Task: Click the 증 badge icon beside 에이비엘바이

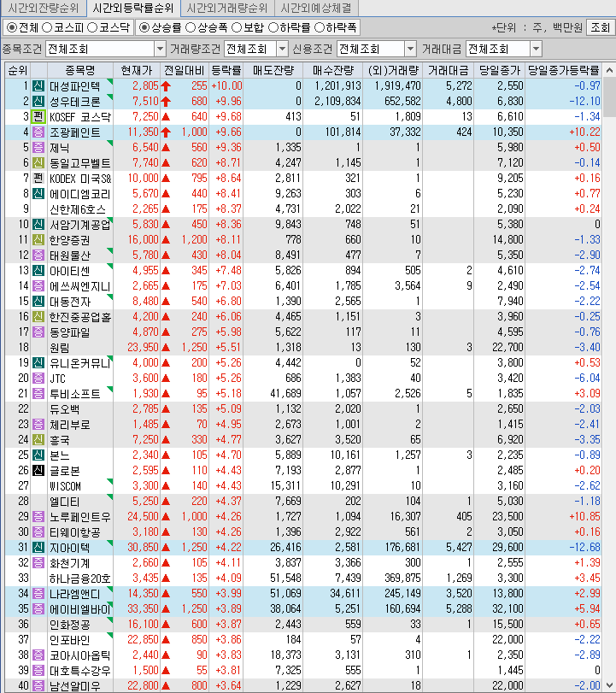Action: tap(38, 608)
